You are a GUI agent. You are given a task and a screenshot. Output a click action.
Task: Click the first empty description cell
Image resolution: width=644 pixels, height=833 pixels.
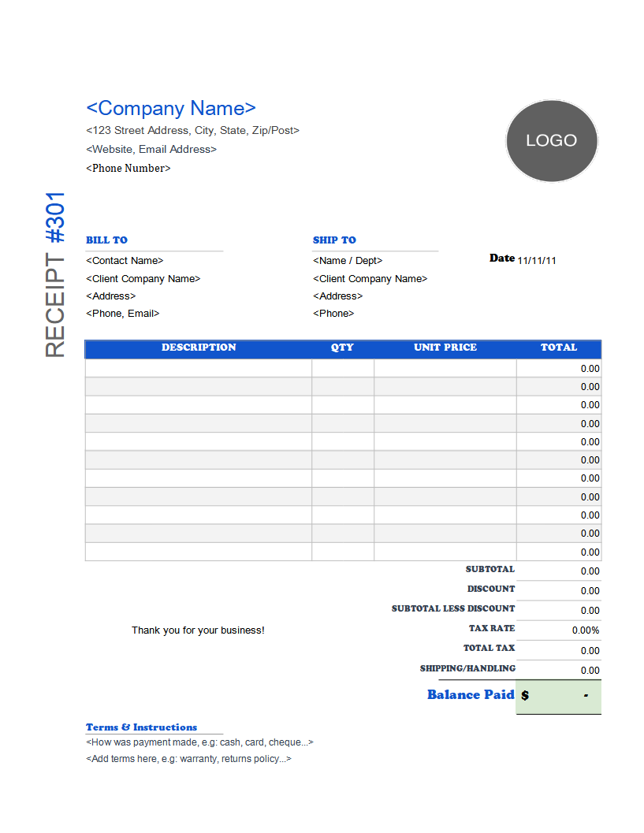[198, 367]
